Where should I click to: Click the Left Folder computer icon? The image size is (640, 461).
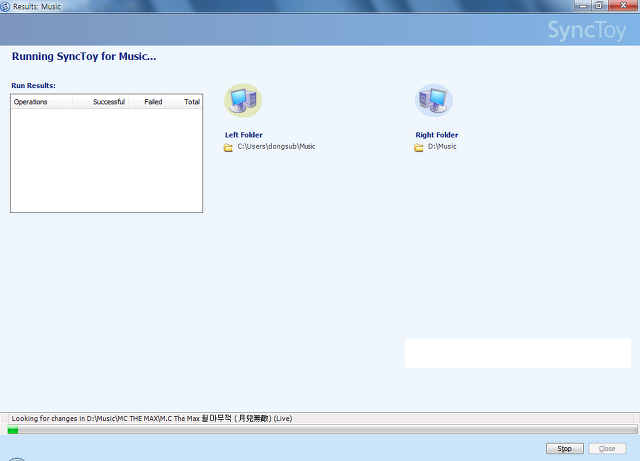click(x=243, y=100)
